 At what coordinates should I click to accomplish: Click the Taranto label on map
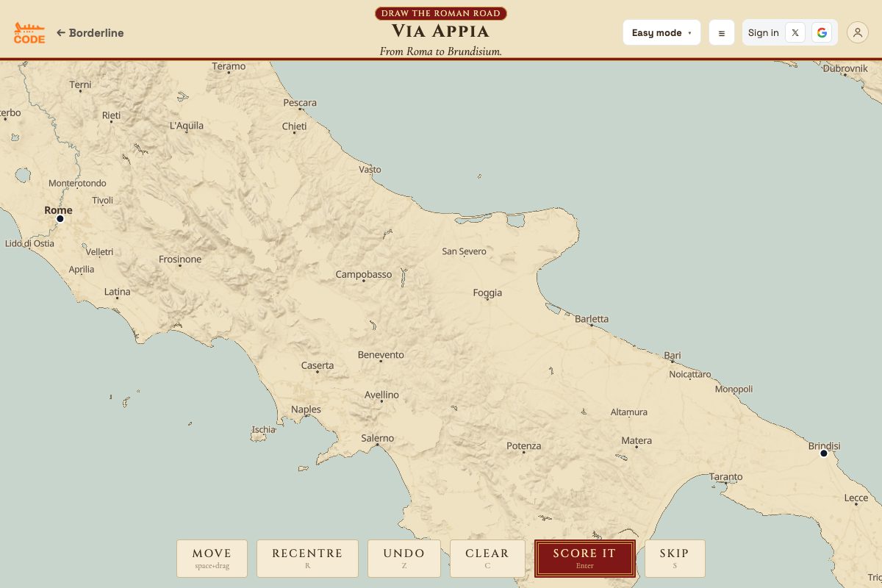[725, 477]
